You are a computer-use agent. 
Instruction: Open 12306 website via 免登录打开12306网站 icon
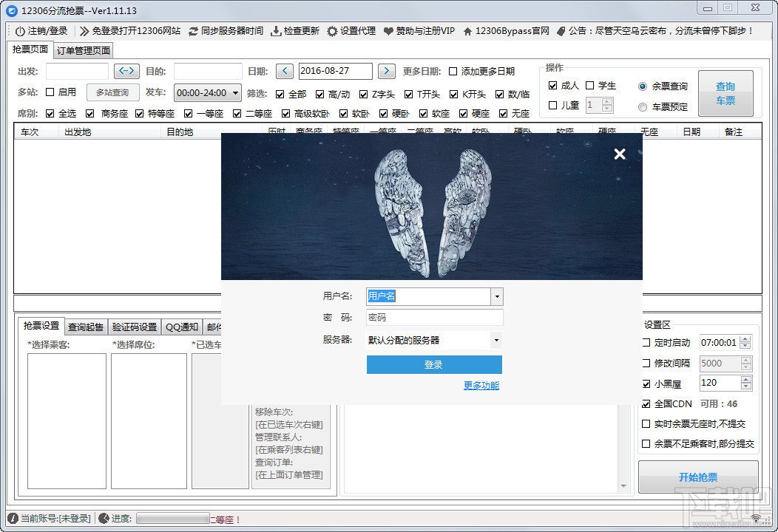83,32
